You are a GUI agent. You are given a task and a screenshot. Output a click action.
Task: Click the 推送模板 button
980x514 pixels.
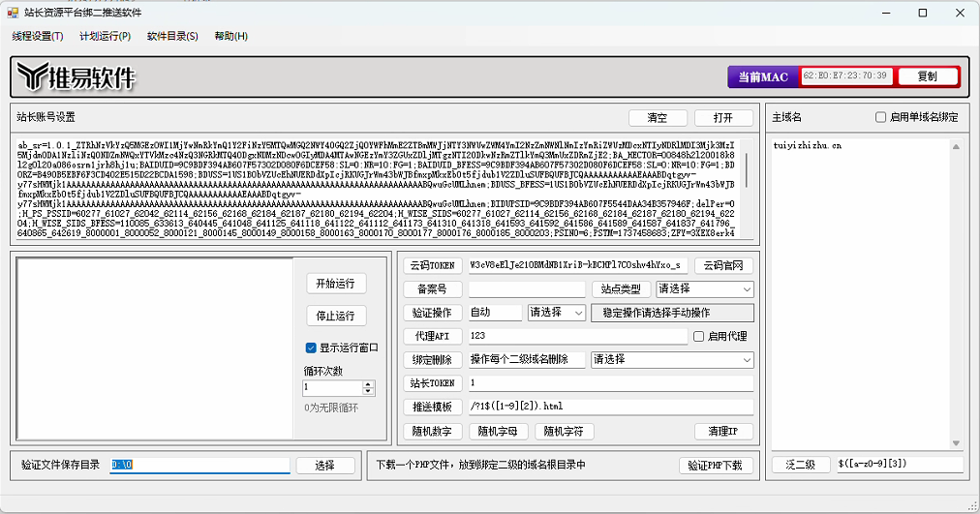(433, 407)
